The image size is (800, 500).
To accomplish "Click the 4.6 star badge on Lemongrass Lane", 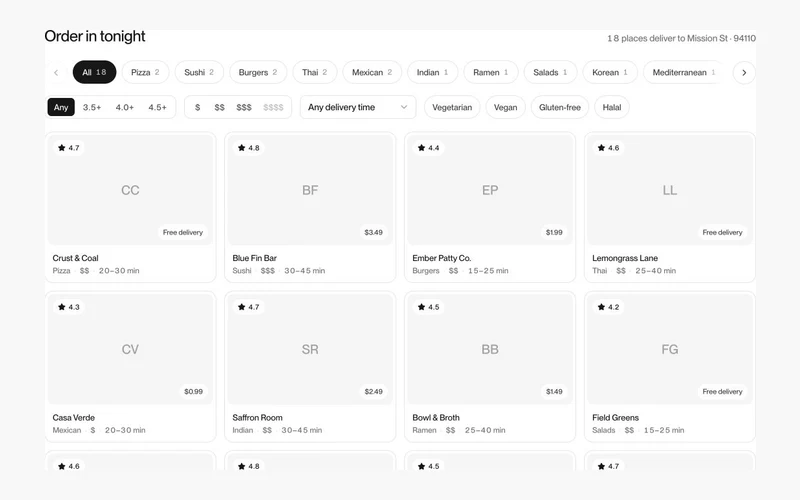I will click(x=609, y=148).
